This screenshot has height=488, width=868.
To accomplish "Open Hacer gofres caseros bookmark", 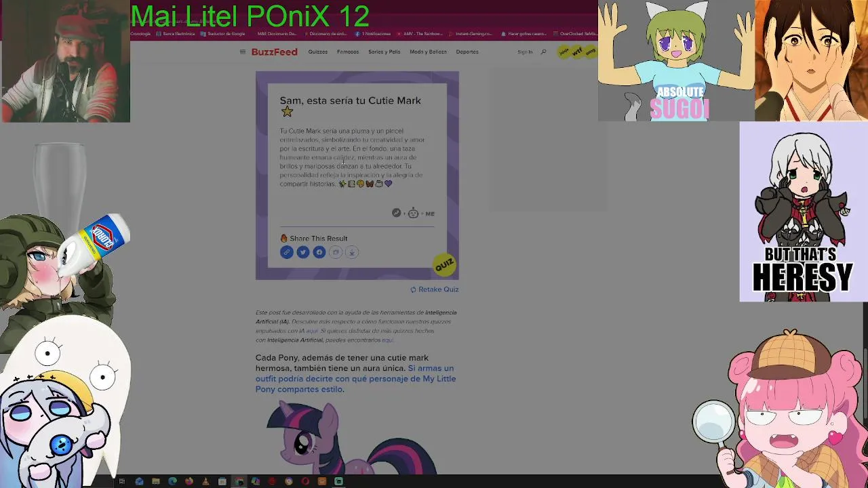I will pyautogui.click(x=523, y=34).
